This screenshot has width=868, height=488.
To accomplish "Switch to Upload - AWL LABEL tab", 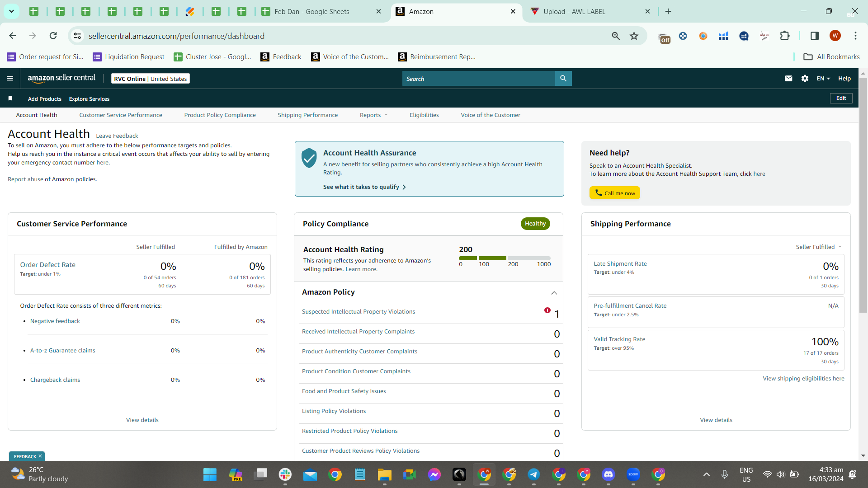I will [x=590, y=11].
